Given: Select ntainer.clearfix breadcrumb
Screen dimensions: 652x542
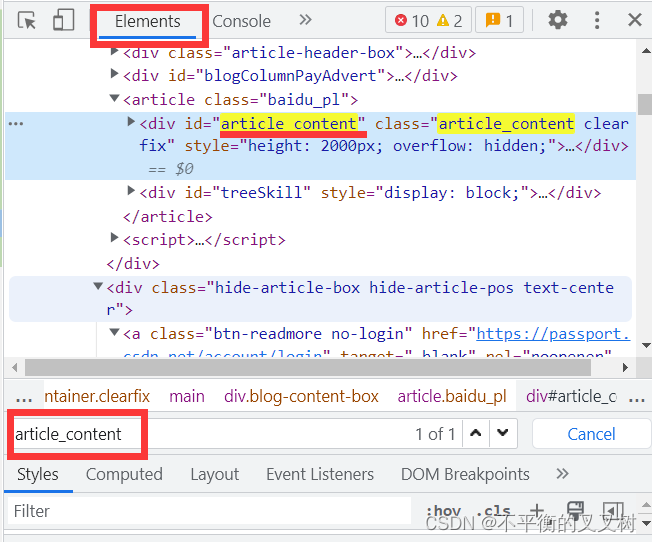Looking at the screenshot, I should [97, 396].
